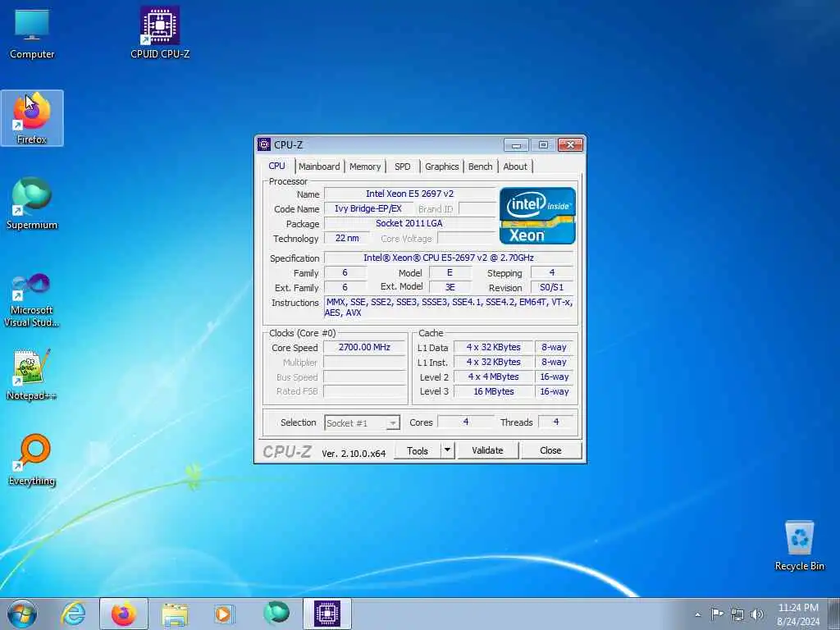
Task: Switch to the Bench tab
Action: [480, 167]
